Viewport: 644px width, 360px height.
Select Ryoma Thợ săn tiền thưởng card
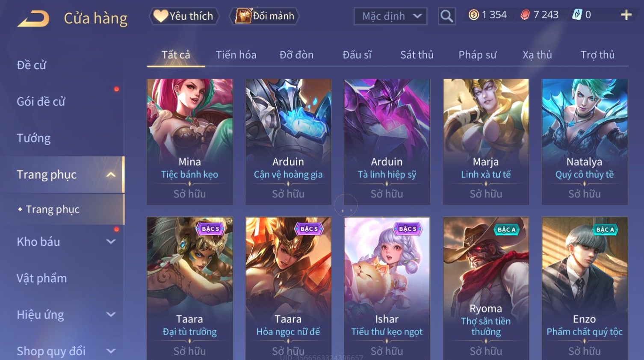[486, 289]
